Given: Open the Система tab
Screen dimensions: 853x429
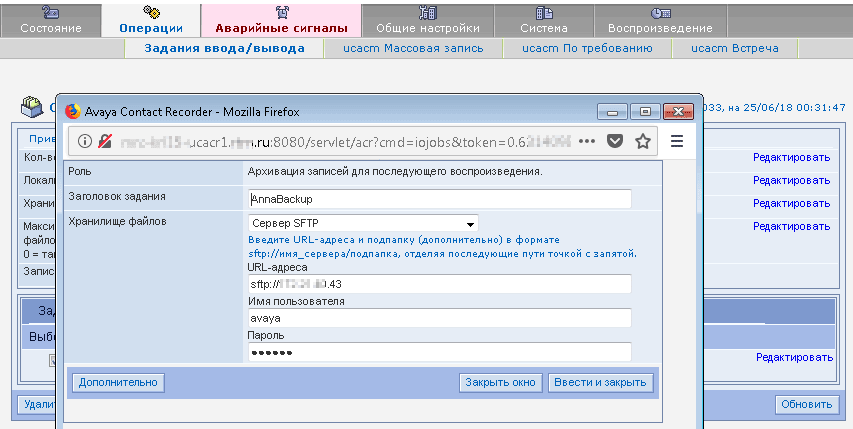Looking at the screenshot, I should coord(544,21).
